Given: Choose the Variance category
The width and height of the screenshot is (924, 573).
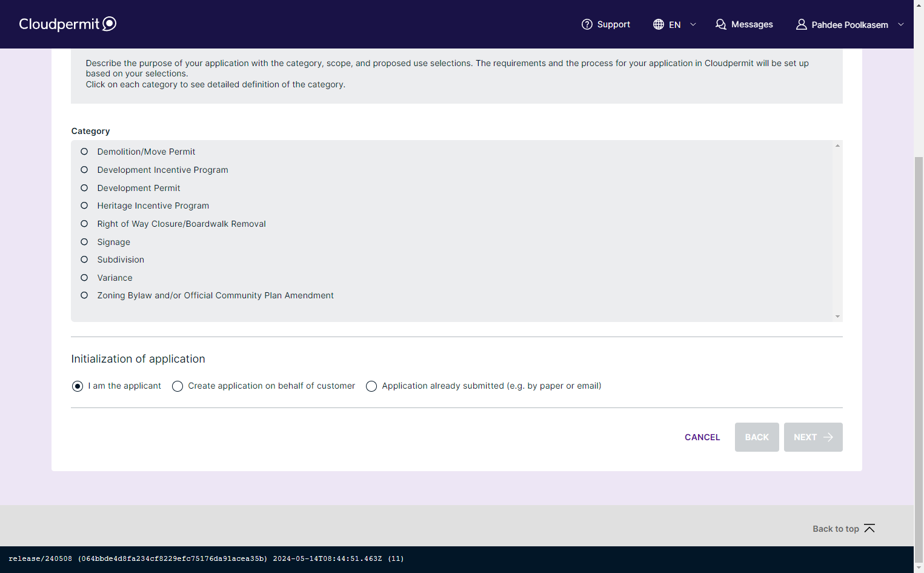Looking at the screenshot, I should coord(84,278).
